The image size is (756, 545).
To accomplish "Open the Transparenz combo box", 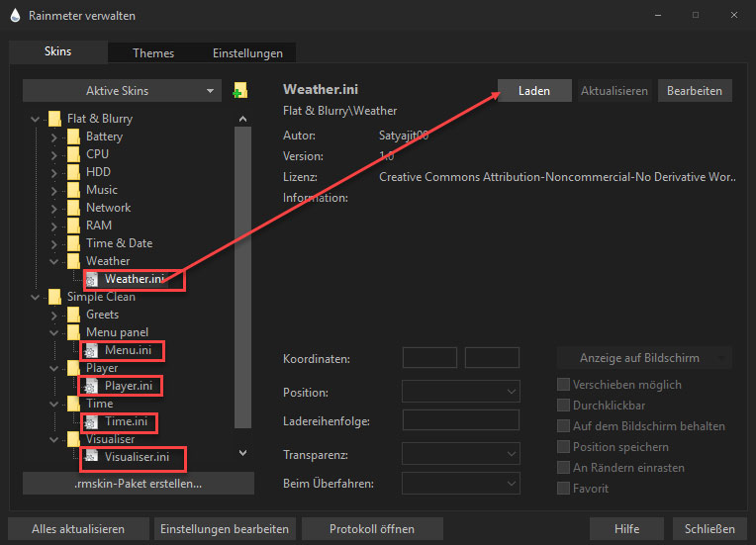I will point(460,453).
